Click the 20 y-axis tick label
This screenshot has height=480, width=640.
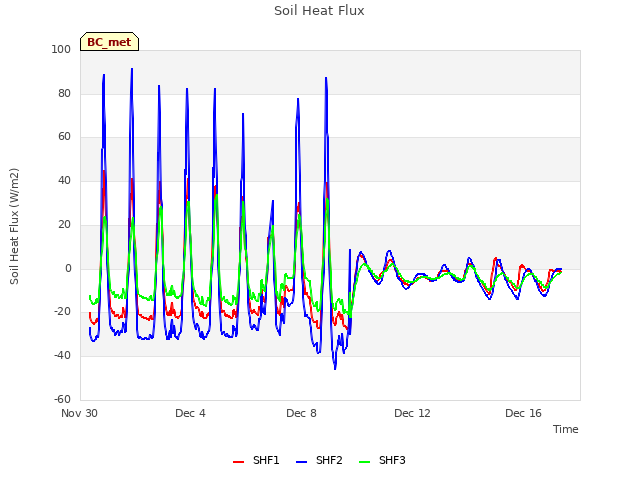pyautogui.click(x=64, y=224)
